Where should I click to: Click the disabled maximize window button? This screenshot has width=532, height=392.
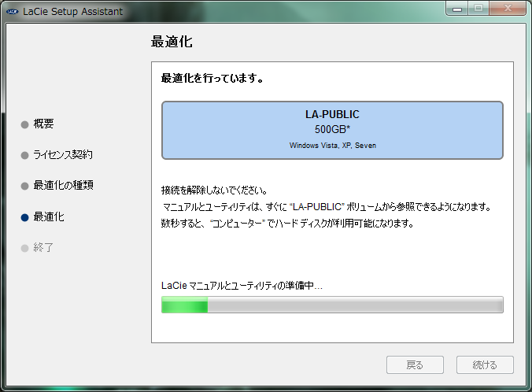click(x=478, y=8)
